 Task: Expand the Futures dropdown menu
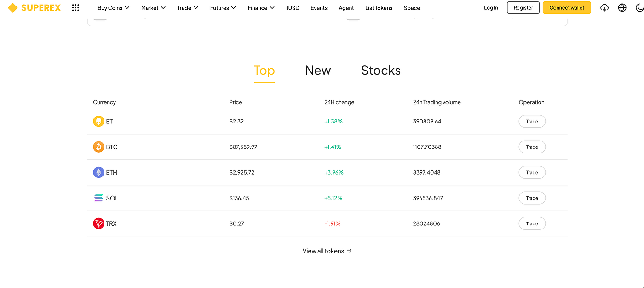[223, 8]
